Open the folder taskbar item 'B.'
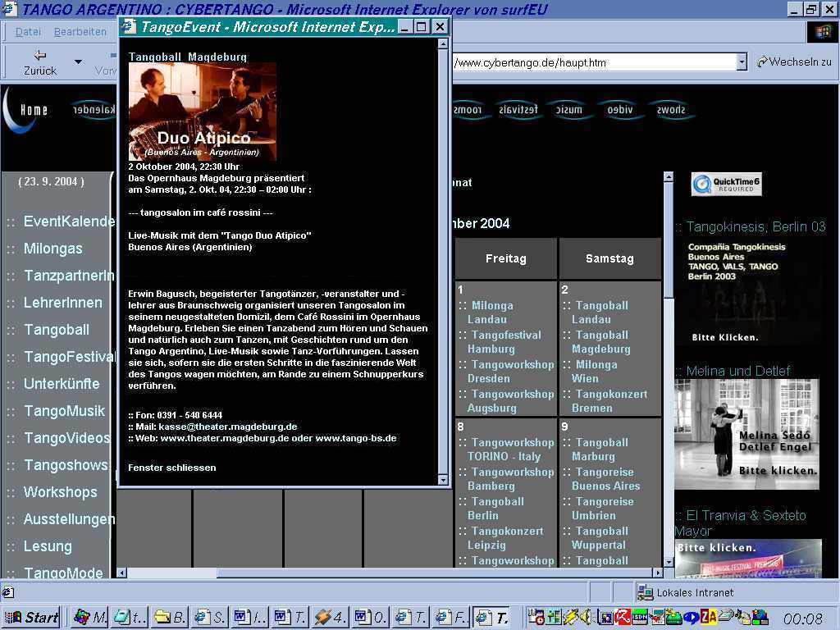Viewport: 840px width, 630px height. [x=169, y=617]
